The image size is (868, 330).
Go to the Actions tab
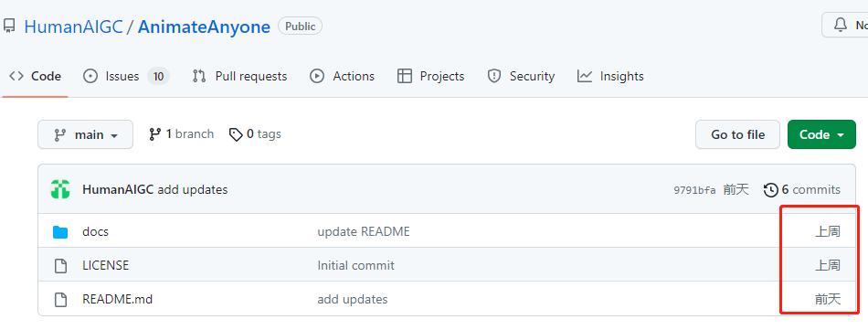(342, 77)
